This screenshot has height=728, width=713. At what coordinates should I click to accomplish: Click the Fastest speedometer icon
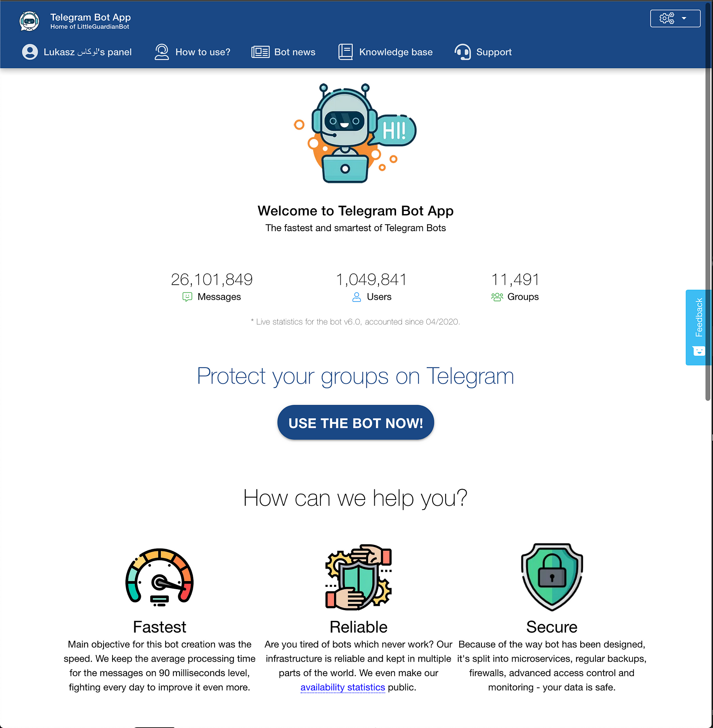point(159,578)
